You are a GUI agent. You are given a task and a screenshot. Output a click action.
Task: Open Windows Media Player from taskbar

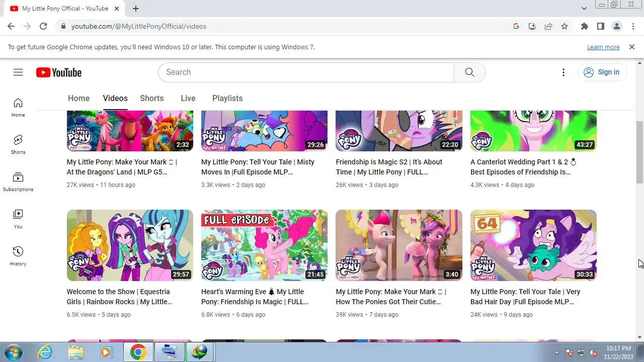(x=106, y=352)
